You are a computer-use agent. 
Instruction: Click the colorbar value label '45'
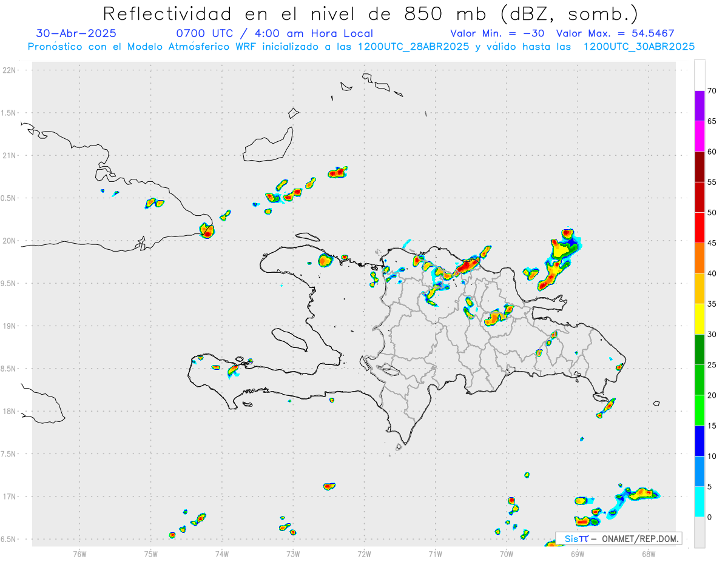[712, 243]
